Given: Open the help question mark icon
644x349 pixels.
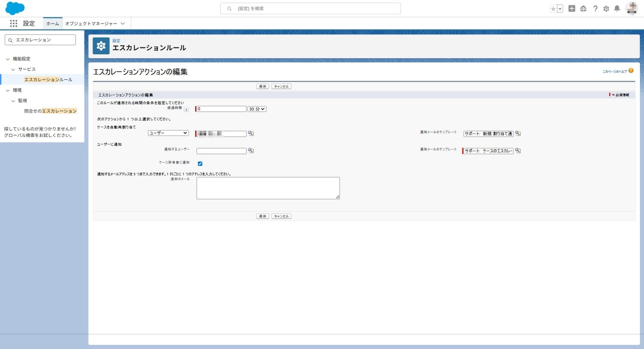Looking at the screenshot, I should click(x=595, y=8).
